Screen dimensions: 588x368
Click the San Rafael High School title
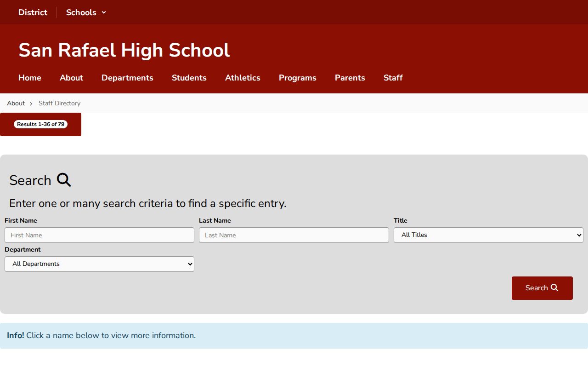point(124,50)
